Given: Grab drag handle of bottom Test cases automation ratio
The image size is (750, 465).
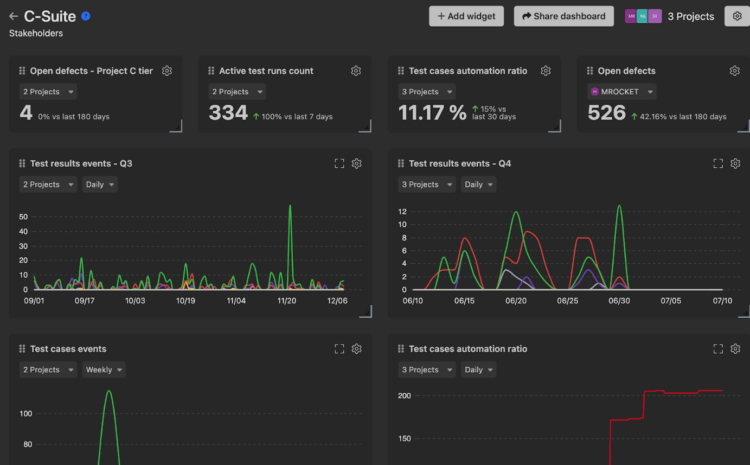Looking at the screenshot, I should 401,349.
